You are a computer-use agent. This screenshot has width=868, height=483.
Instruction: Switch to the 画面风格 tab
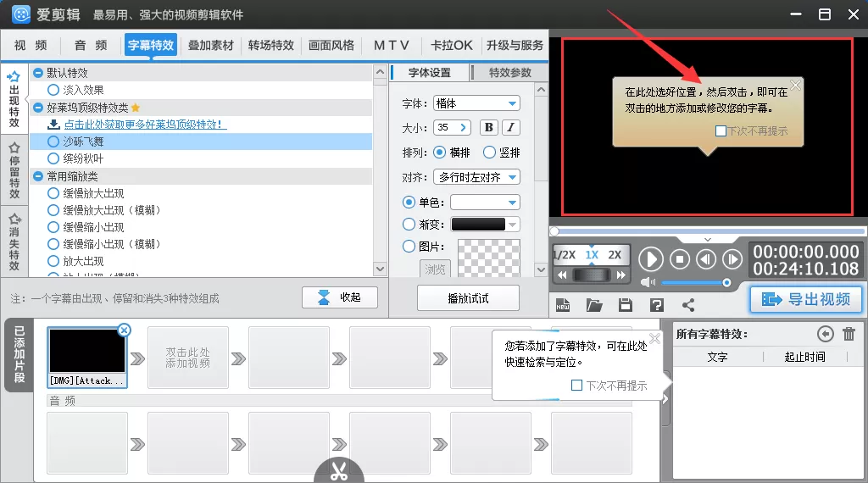pyautogui.click(x=331, y=46)
